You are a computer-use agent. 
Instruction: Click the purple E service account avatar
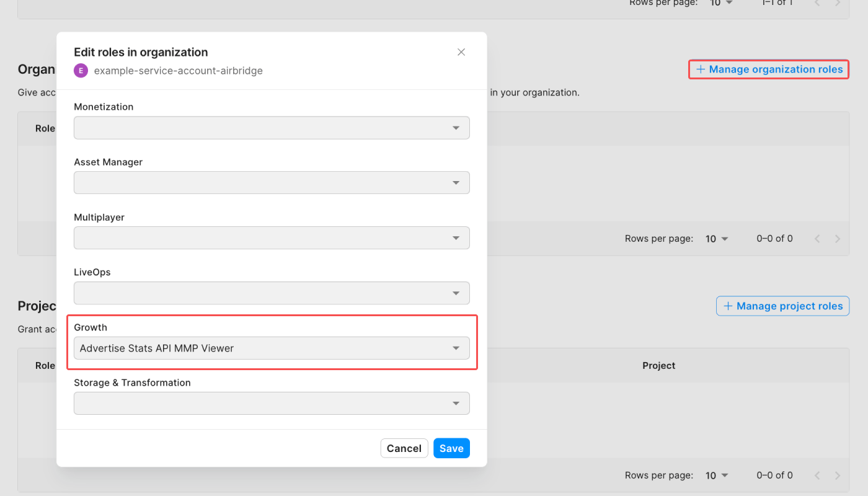point(81,71)
